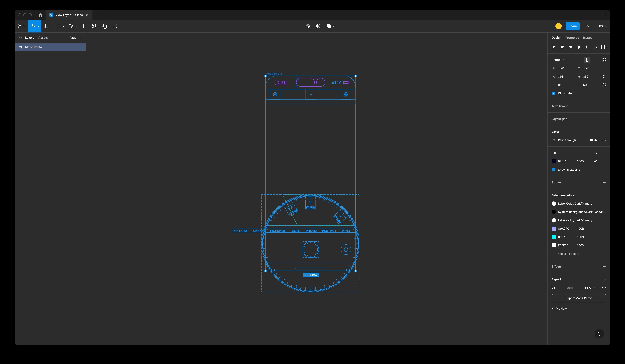Open a new tab with plus
This screenshot has height=364, width=625.
click(97, 15)
